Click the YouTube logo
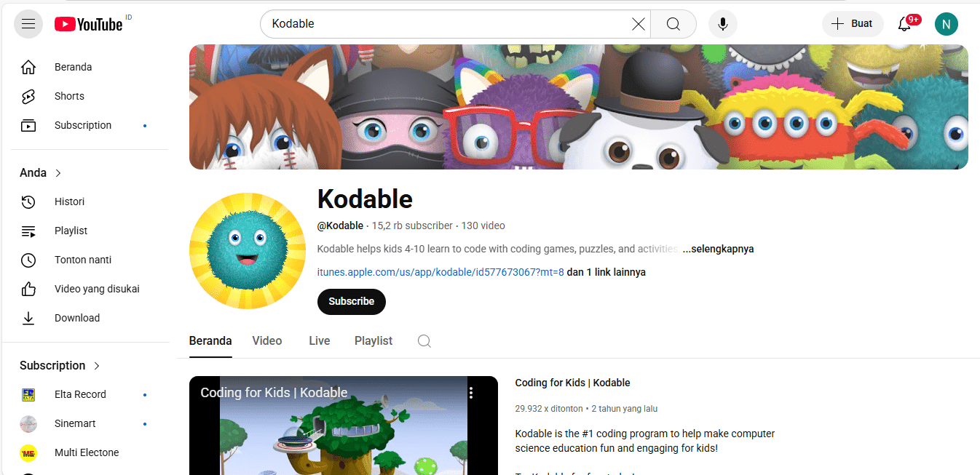Viewport: 980px width, 475px height. pyautogui.click(x=89, y=24)
